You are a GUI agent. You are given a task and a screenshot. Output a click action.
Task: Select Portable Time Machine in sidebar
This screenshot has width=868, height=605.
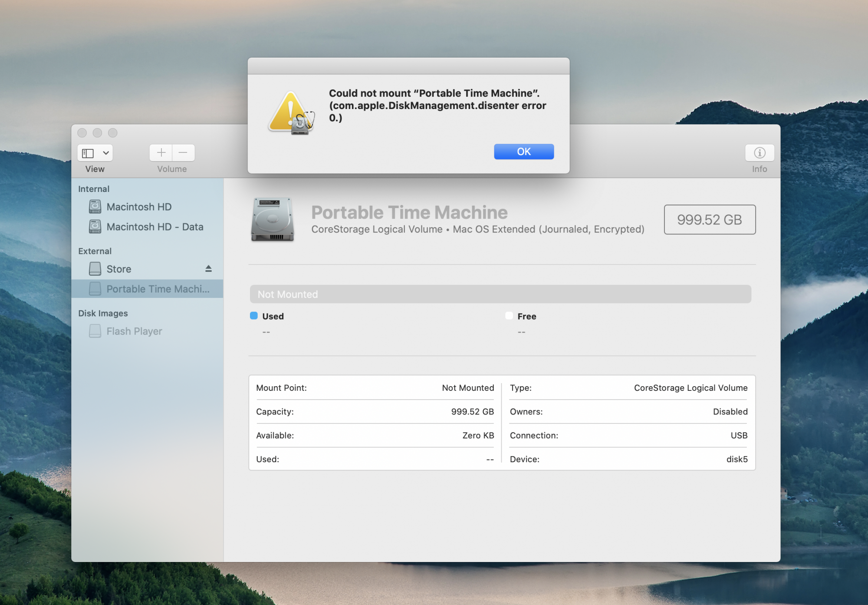point(158,289)
